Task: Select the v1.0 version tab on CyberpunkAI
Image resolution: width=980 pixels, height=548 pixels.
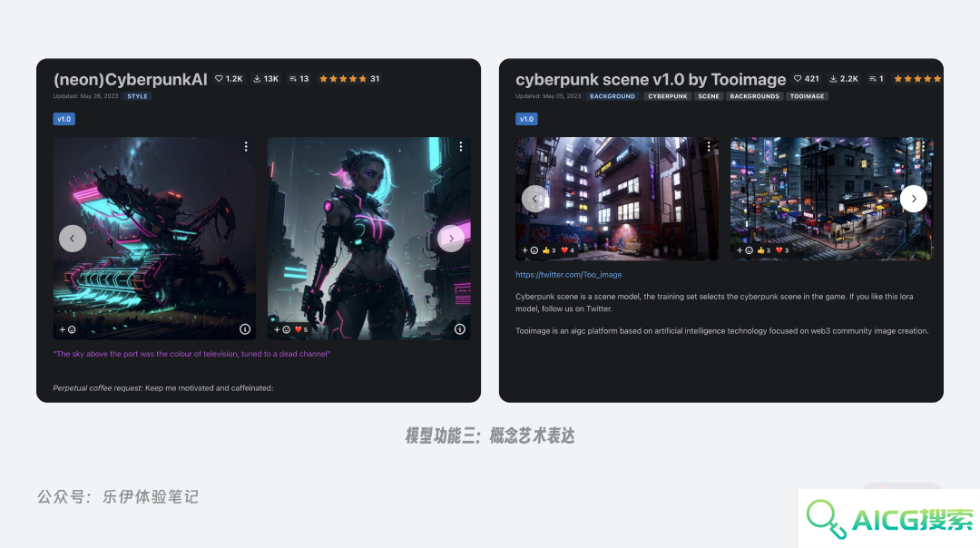Action: point(64,119)
